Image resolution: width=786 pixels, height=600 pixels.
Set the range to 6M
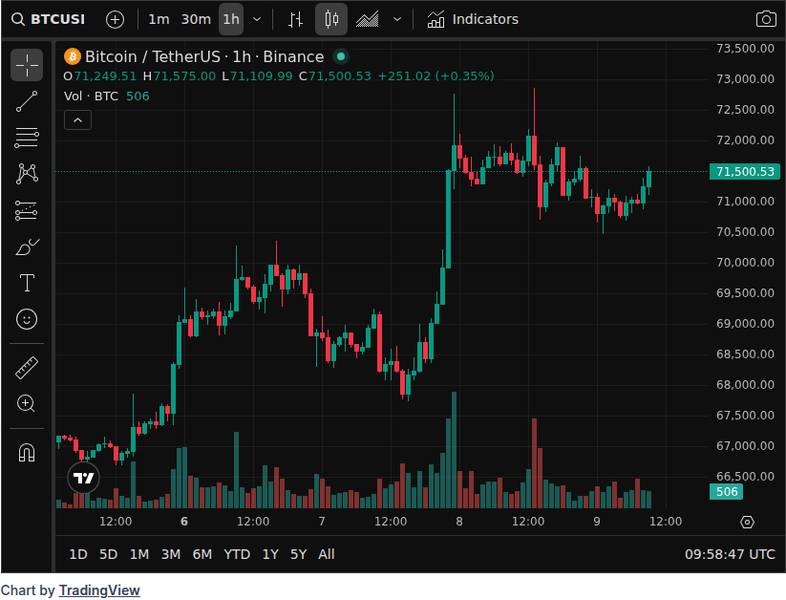[x=202, y=554]
